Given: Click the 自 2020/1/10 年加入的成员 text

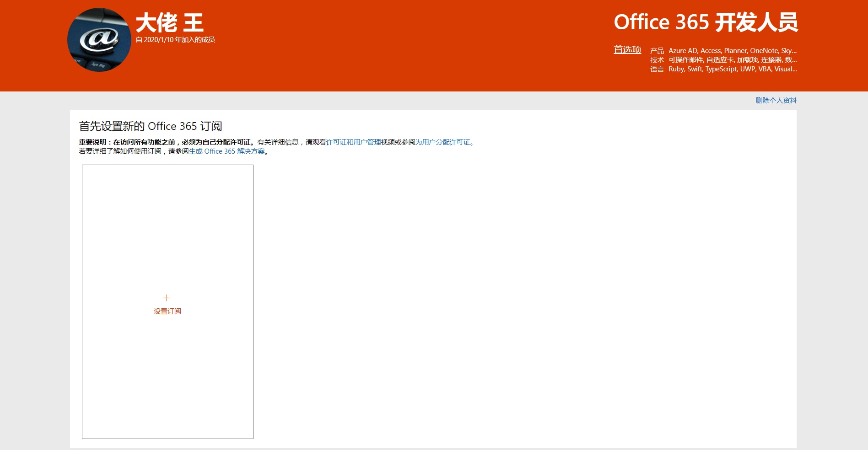Looking at the screenshot, I should 175,40.
